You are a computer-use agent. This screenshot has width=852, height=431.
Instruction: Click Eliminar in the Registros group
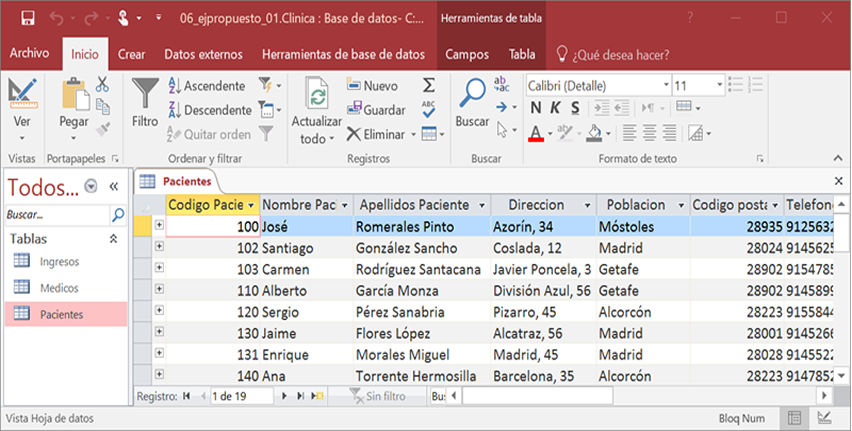click(376, 133)
